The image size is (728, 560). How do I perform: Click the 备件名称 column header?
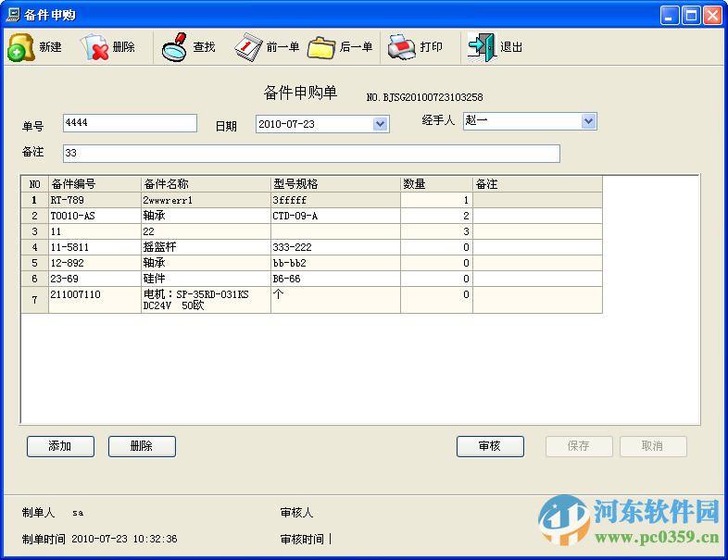coord(206,184)
